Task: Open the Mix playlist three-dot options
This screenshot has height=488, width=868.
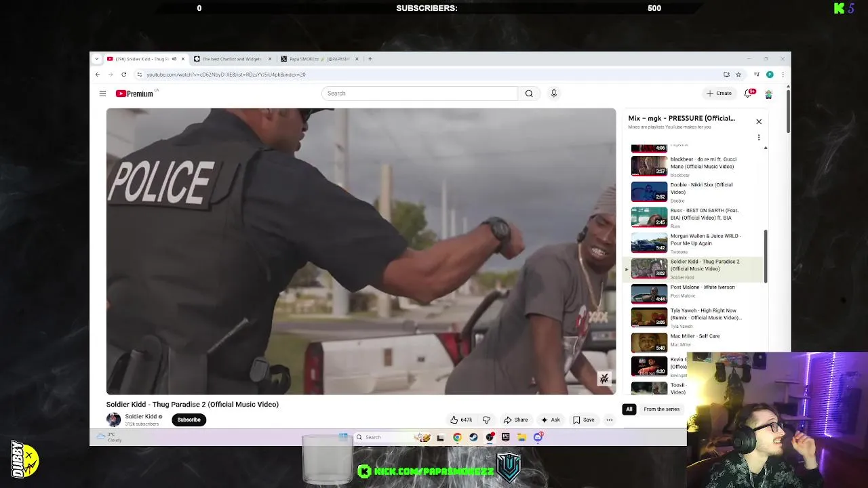Action: tap(759, 138)
